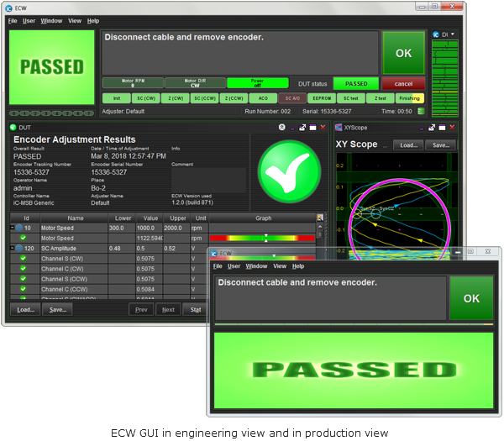Click the ECW app icon in production window
This screenshot has width=504, height=441.
(x=215, y=254)
